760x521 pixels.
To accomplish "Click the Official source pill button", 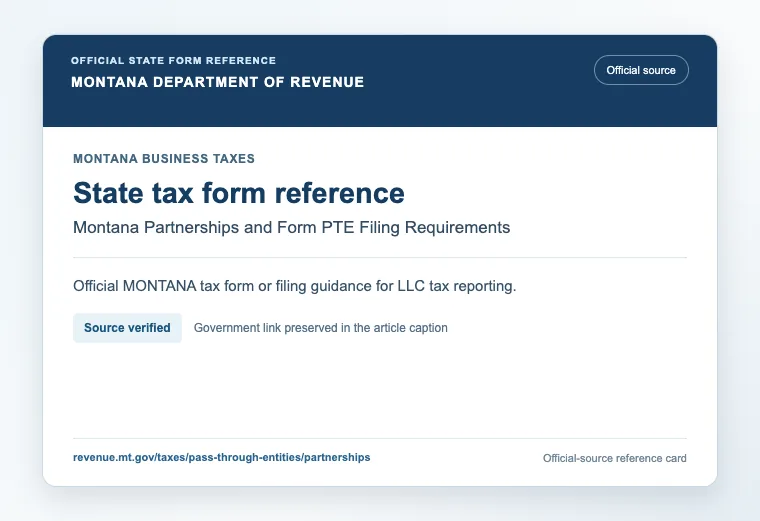I will pyautogui.click(x=641, y=70).
